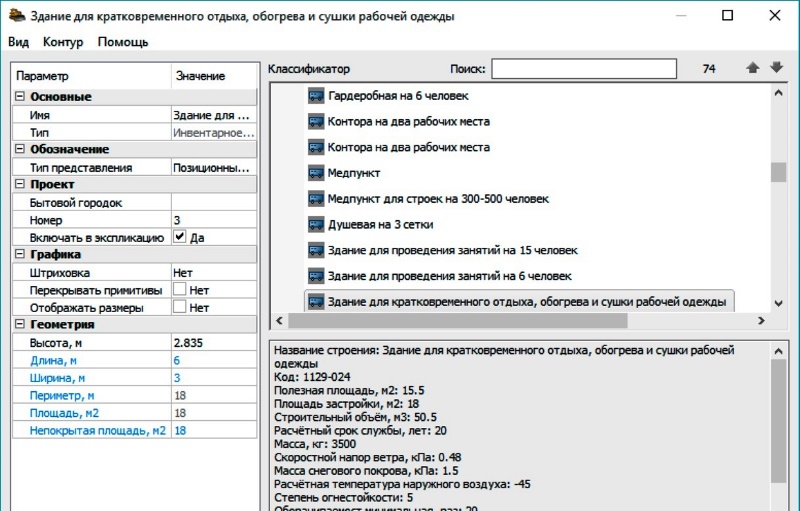Select Здание для проведения занятий на 15 человек
Image resolution: width=800 pixels, height=511 pixels.
click(453, 250)
